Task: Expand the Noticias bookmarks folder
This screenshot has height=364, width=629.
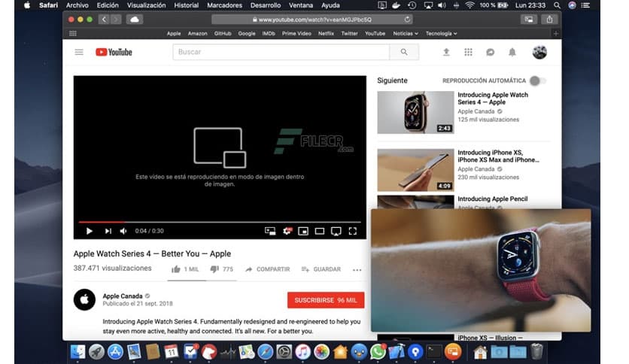Action: (406, 34)
